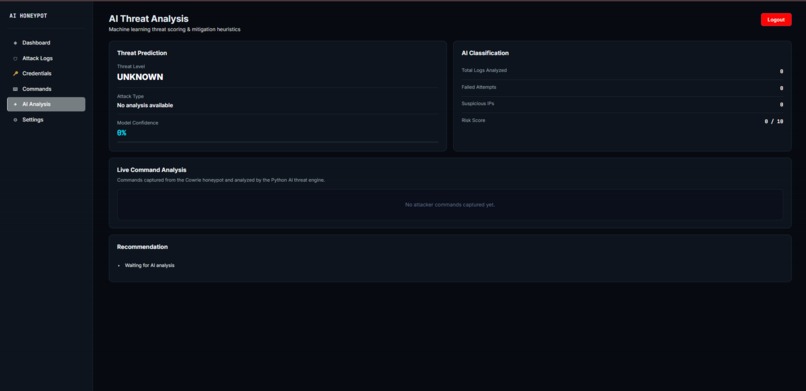Click the Recommendation heading
806x391 pixels.
pos(142,247)
